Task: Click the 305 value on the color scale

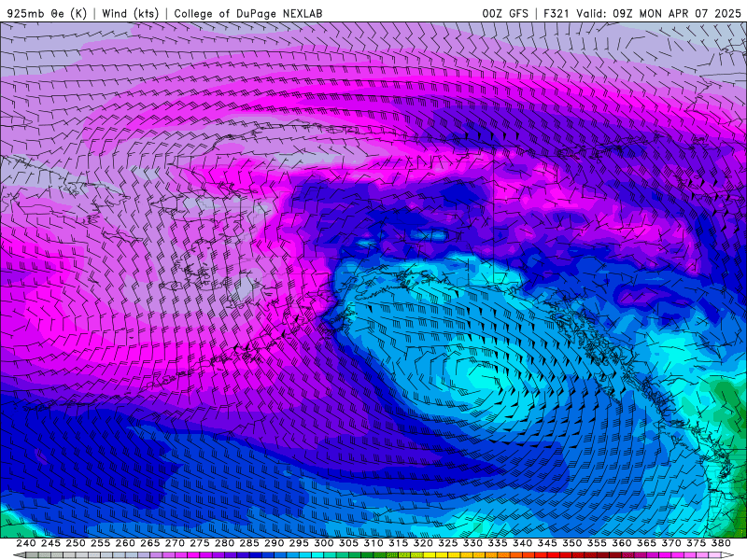Action: [348, 543]
